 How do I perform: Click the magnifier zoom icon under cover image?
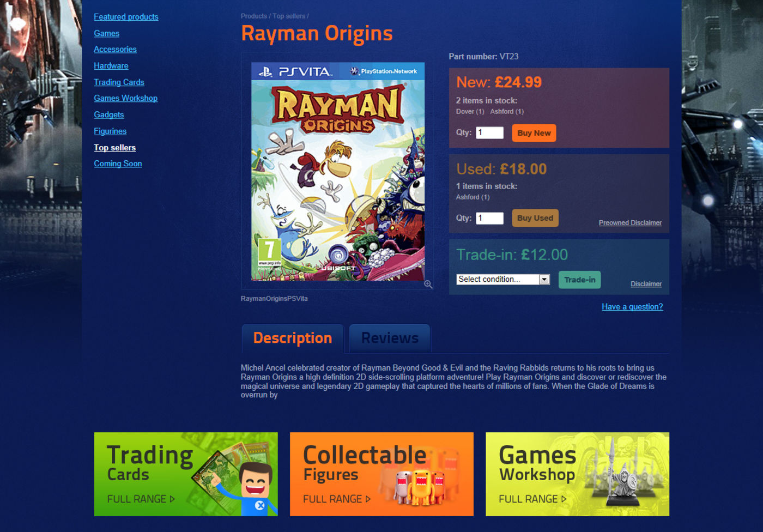point(428,284)
